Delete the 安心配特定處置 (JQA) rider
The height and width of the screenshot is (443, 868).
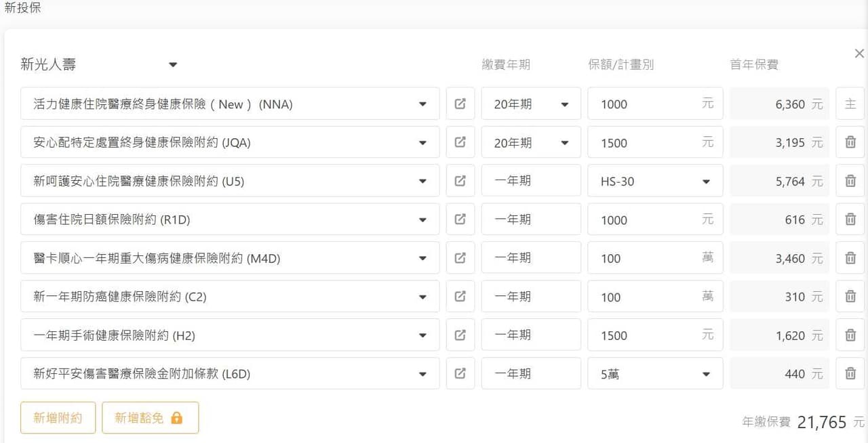click(x=850, y=142)
